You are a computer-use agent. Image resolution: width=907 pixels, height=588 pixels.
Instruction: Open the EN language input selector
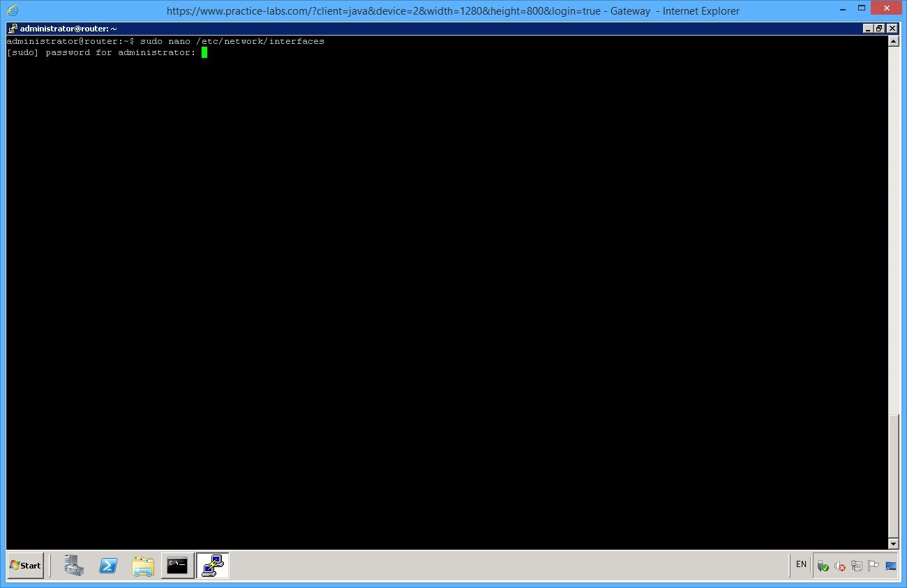pyautogui.click(x=800, y=564)
